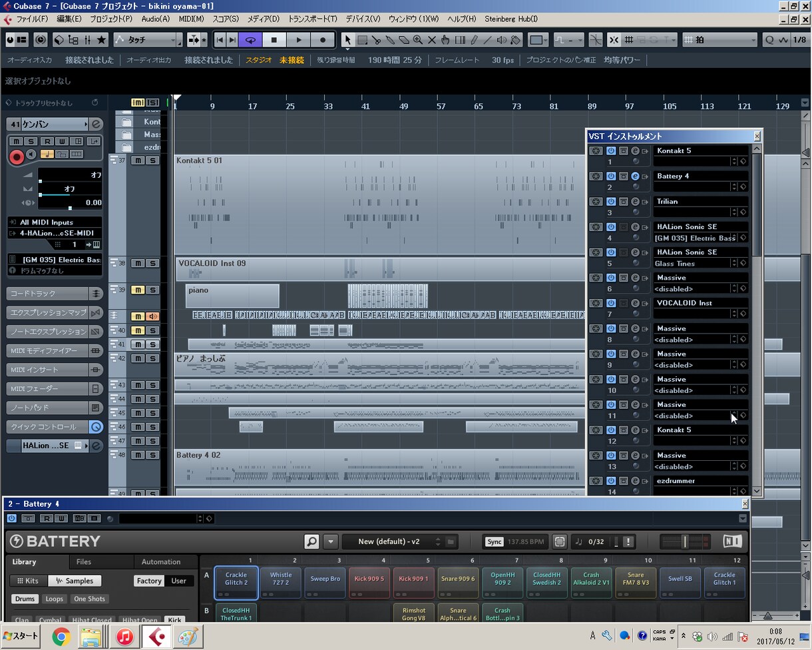Image resolution: width=812 pixels, height=650 pixels.
Task: Open the MIDI(M) menu
Action: [192, 19]
